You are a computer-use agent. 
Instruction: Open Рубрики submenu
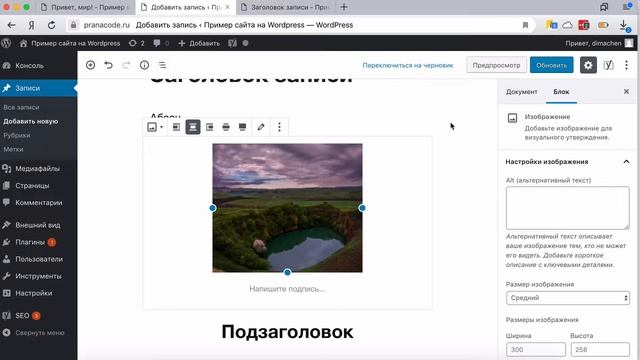point(17,135)
